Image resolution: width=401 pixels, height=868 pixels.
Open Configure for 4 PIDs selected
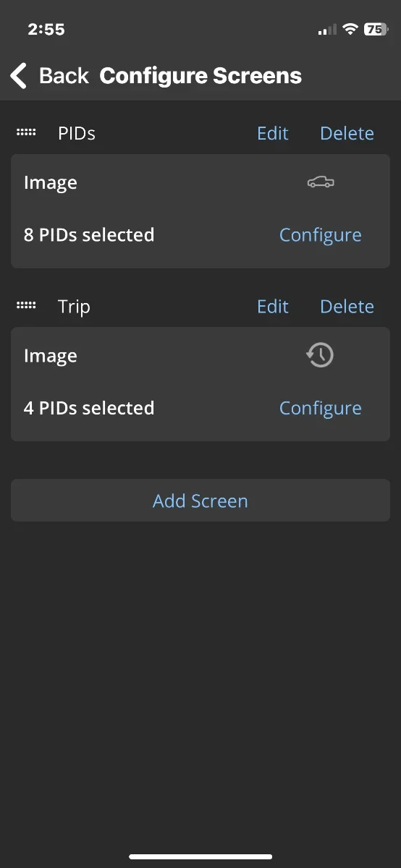(321, 408)
